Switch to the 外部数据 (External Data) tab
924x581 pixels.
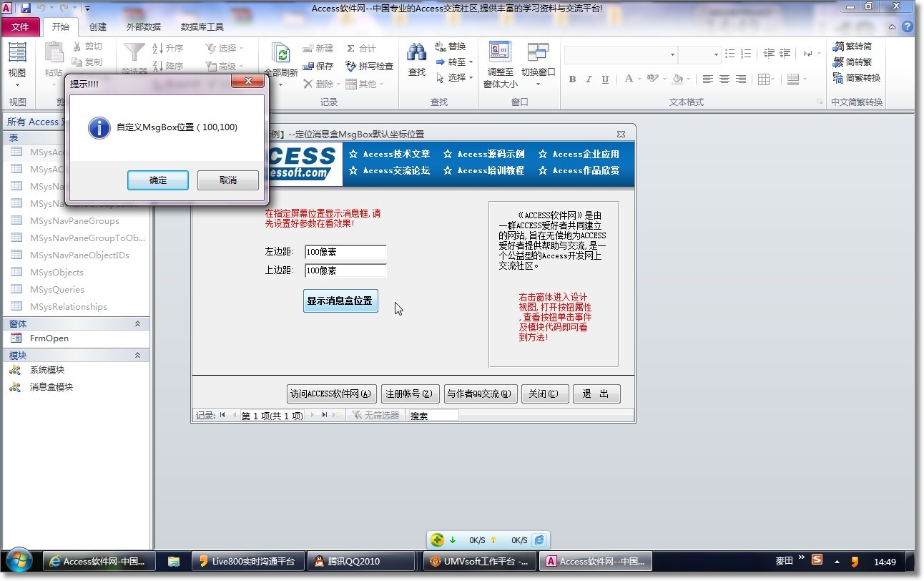pyautogui.click(x=144, y=27)
